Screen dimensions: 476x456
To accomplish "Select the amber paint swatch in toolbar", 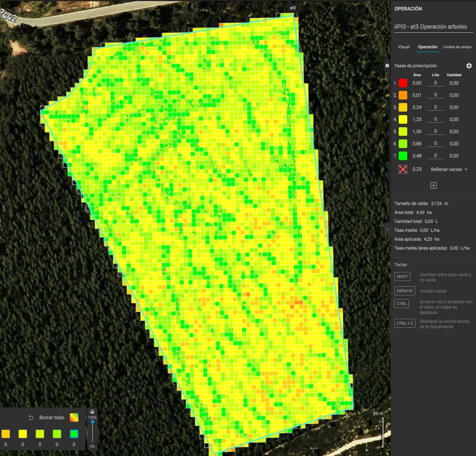I will tap(6, 434).
